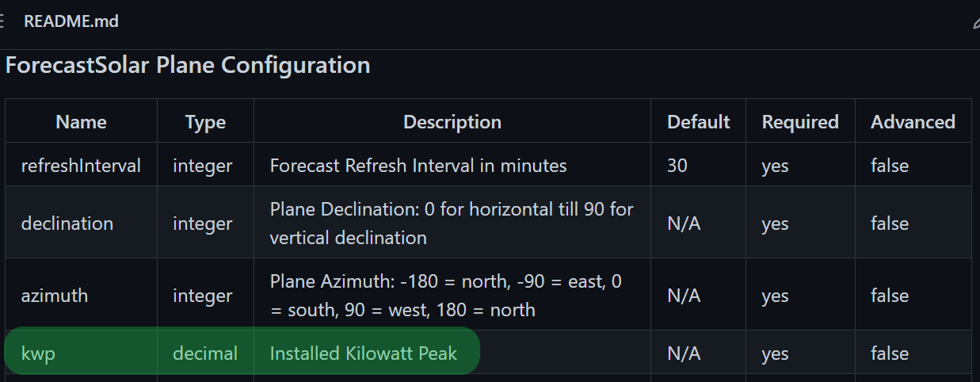Click the default value 30 cell
The height and width of the screenshot is (382, 980).
pyautogui.click(x=677, y=166)
